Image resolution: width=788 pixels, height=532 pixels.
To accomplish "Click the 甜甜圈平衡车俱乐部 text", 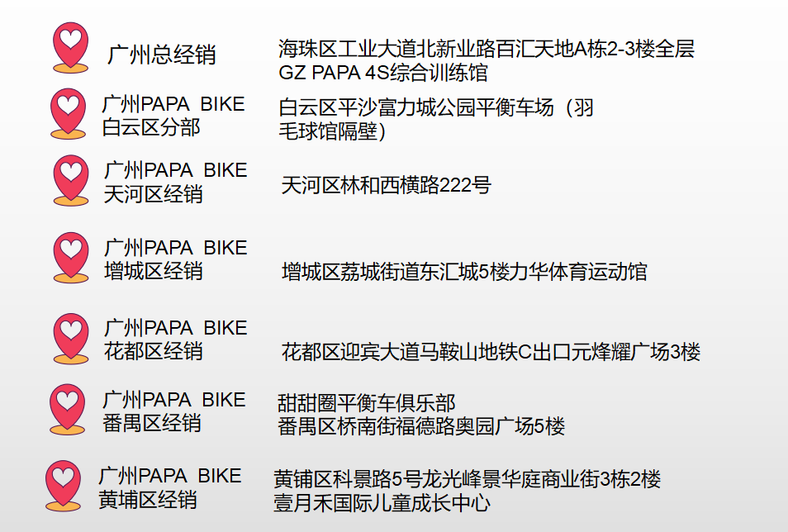I will [367, 403].
